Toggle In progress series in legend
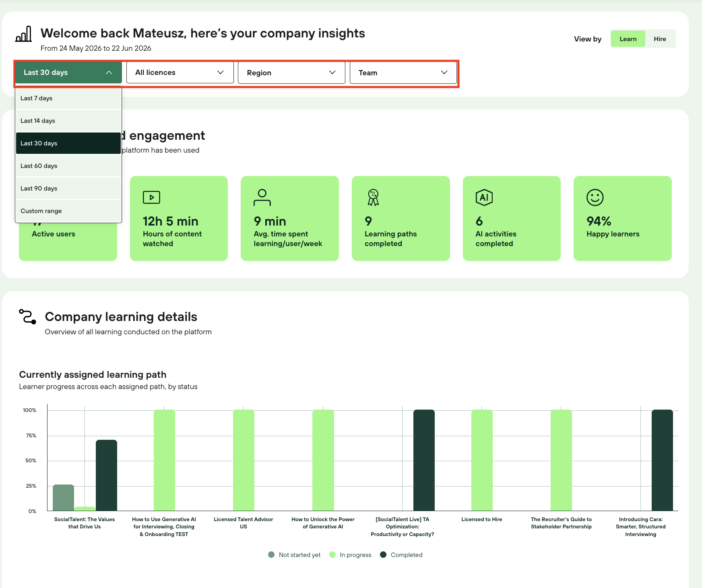702x588 pixels. pyautogui.click(x=350, y=555)
